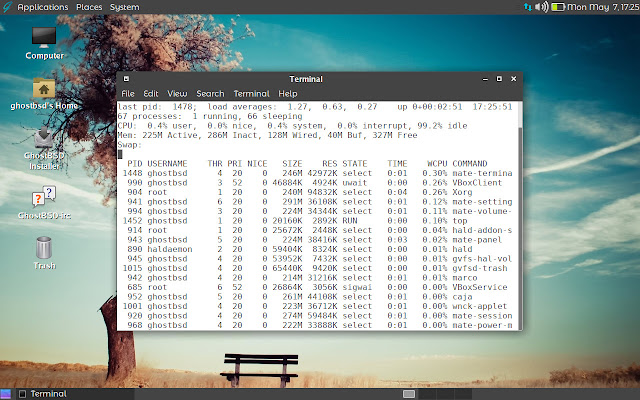Click the caja process row
This screenshot has width=640, height=400.
[315, 297]
